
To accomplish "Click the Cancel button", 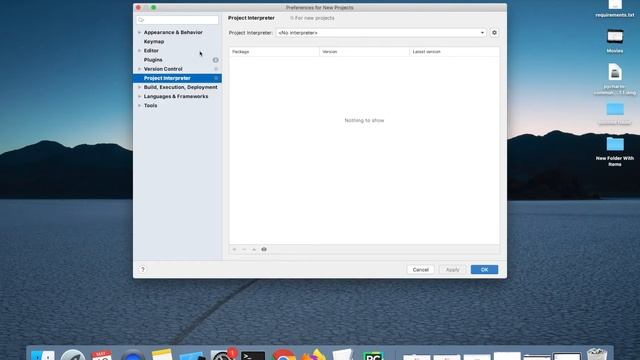I will click(x=420, y=269).
